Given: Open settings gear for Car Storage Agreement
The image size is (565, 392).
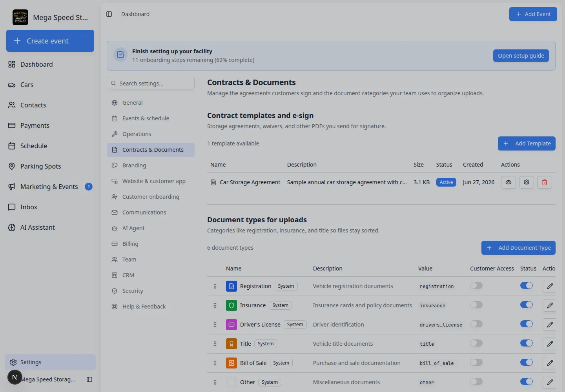Looking at the screenshot, I should coord(527,182).
